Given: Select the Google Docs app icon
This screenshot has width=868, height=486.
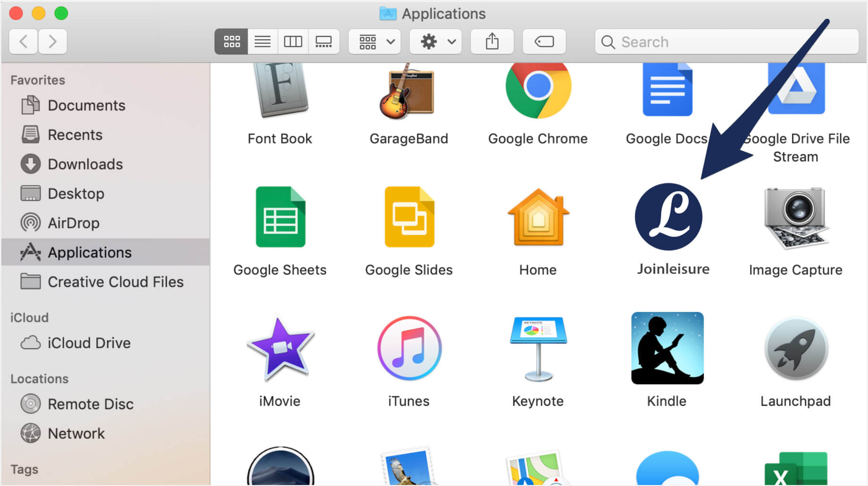Looking at the screenshot, I should tap(667, 90).
